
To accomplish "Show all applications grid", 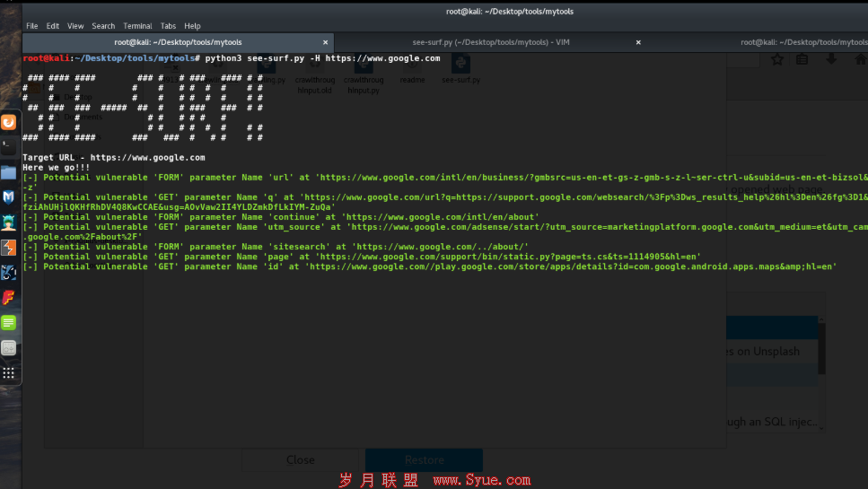I will 8,373.
